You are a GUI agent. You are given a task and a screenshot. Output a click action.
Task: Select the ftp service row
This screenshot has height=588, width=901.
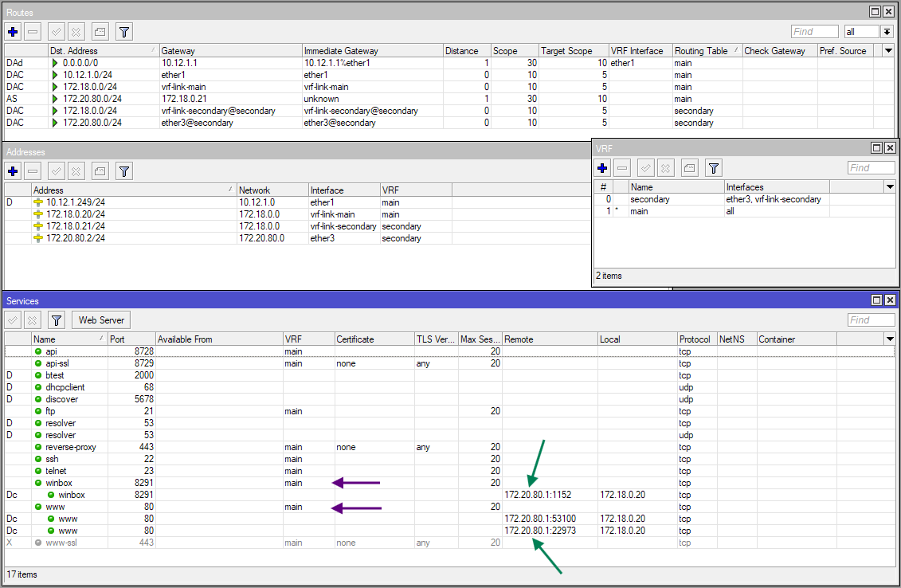(x=449, y=411)
